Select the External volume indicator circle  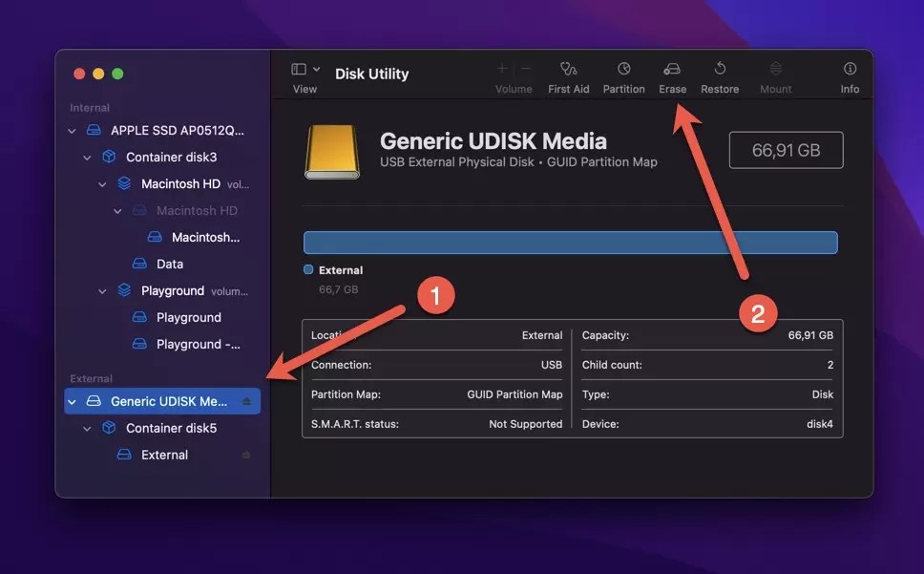(x=307, y=269)
